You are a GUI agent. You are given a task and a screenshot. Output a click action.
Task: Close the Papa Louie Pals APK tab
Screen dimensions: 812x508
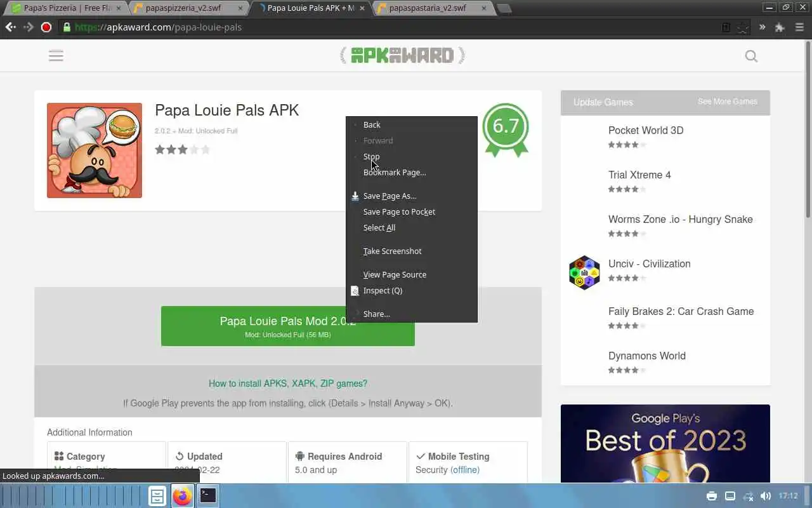tap(363, 8)
